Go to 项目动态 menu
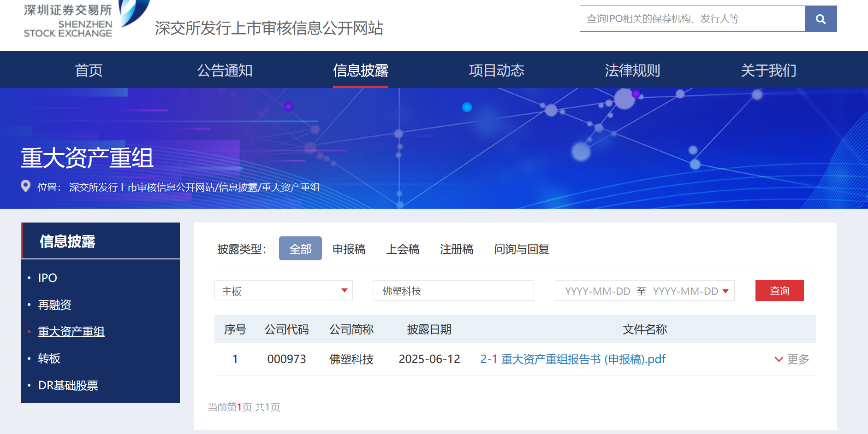This screenshot has height=434, width=868. [497, 70]
